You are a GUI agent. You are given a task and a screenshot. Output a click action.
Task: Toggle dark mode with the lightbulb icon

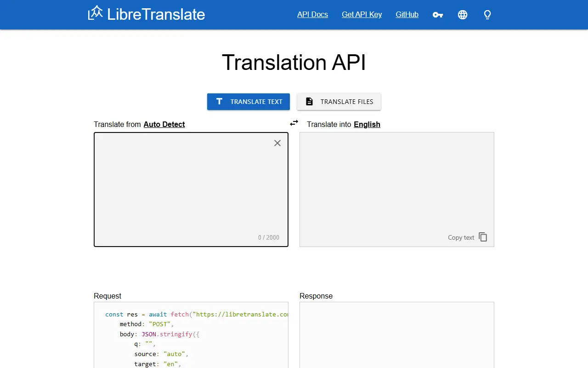(x=487, y=15)
